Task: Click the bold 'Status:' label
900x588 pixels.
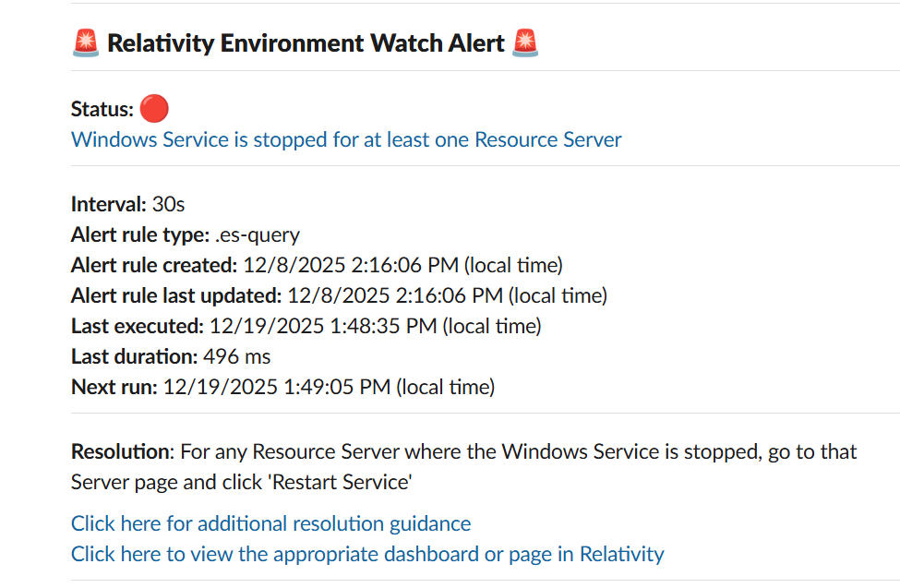Action: (x=102, y=110)
